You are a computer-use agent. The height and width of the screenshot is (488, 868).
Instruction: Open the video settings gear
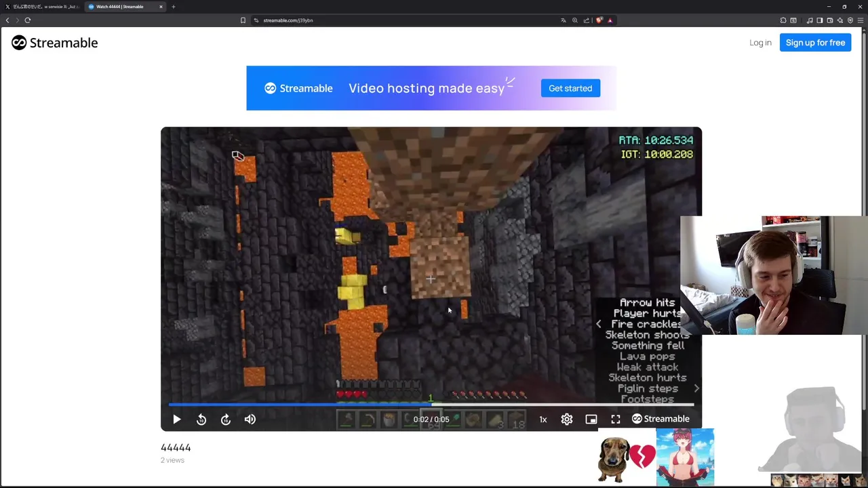point(567,420)
